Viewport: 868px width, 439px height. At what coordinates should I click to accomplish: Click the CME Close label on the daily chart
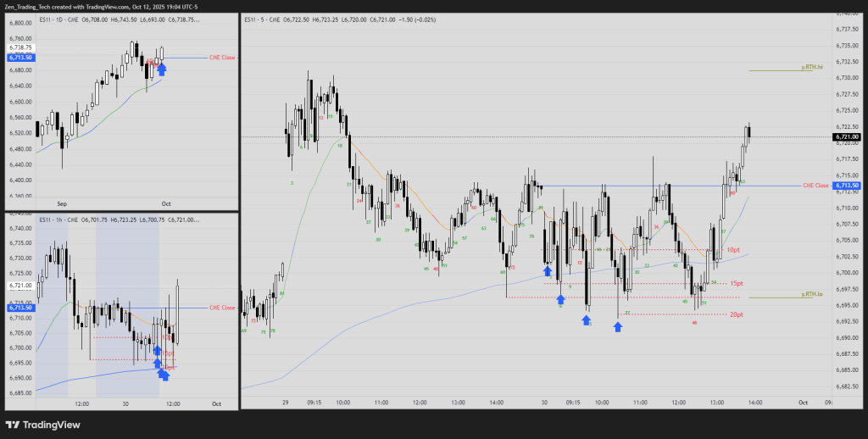coord(223,58)
